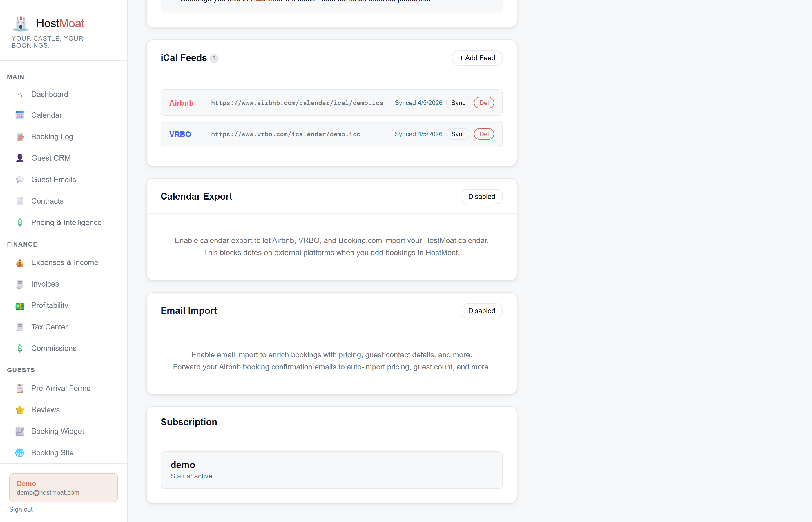812x522 pixels.
Task: Click the Expenses & Income money bag icon
Action: (x=20, y=262)
